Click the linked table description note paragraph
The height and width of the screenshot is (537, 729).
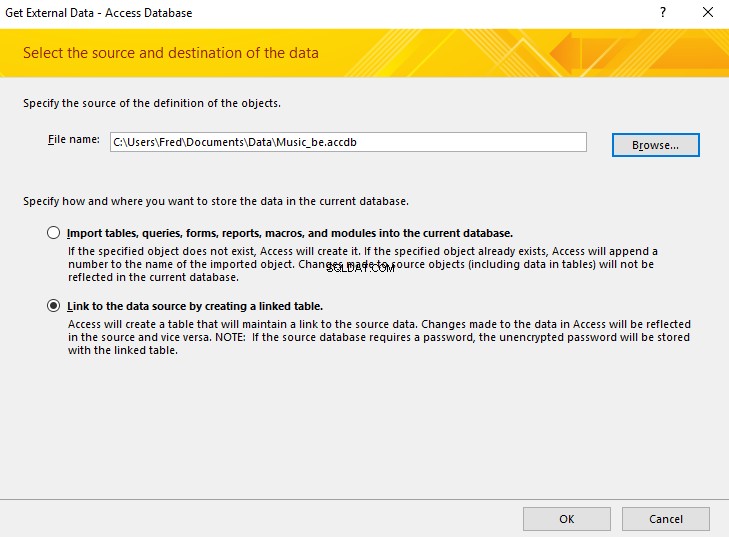pos(379,337)
